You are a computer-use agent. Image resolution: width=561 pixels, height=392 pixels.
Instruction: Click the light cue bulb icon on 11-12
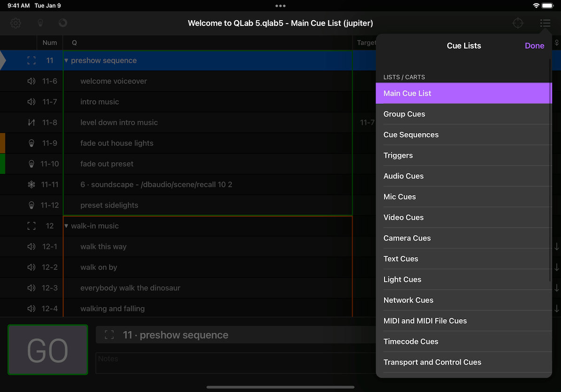point(31,205)
